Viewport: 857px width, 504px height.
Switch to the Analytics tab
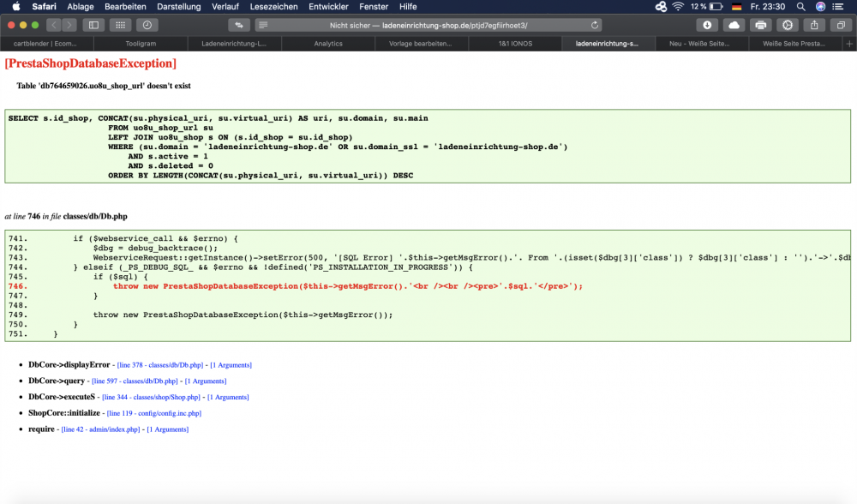click(327, 43)
